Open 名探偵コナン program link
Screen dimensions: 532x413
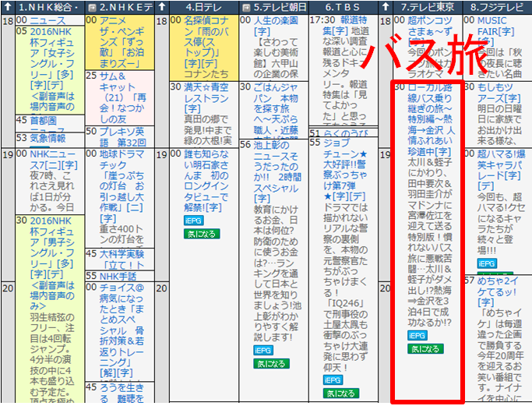[x=206, y=42]
